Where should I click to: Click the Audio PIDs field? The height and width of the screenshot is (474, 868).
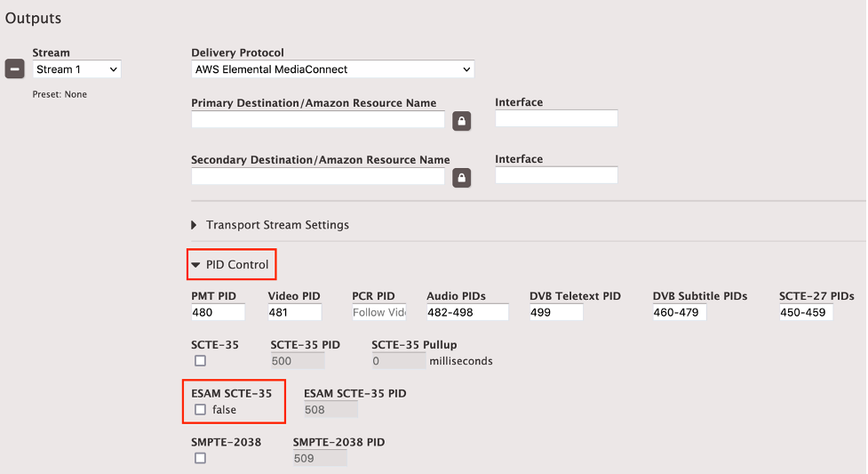pyautogui.click(x=467, y=312)
